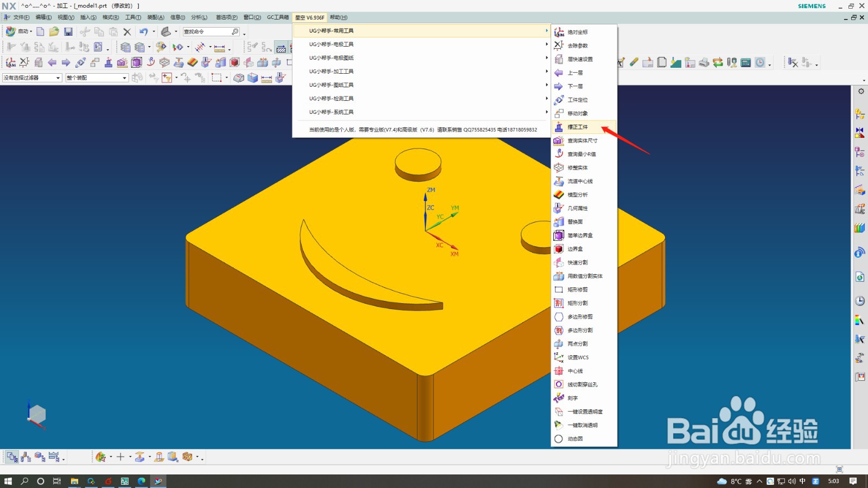Select 摆正工件 in the tools submenu
Screen dimensions: 868x488
[x=584, y=127]
